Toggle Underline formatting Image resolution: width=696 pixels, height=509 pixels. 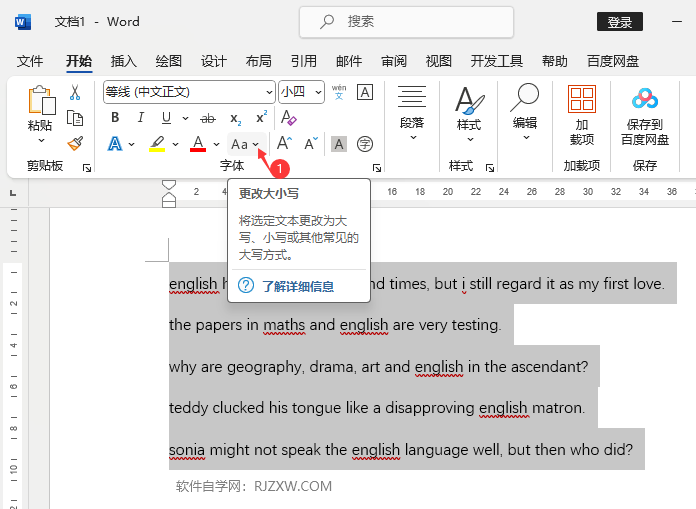pos(166,118)
